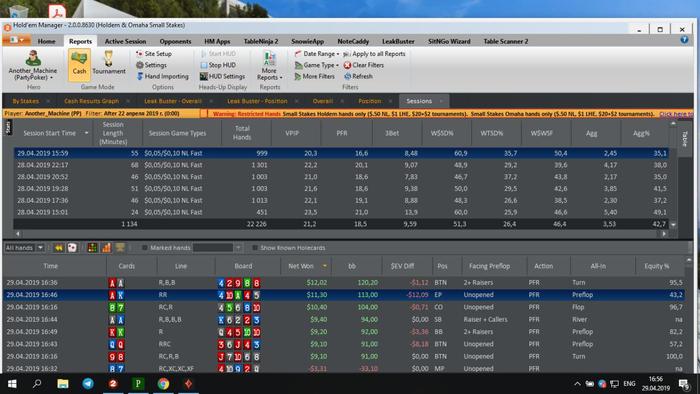This screenshot has height=394, width=700.
Task: Click the Stats vertical side label
Action: (x=8, y=128)
